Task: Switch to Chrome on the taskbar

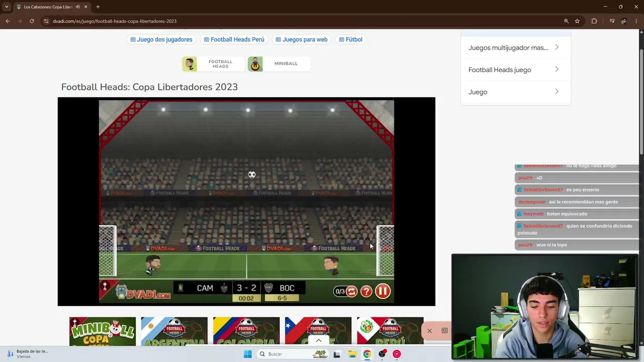Action: point(367,354)
